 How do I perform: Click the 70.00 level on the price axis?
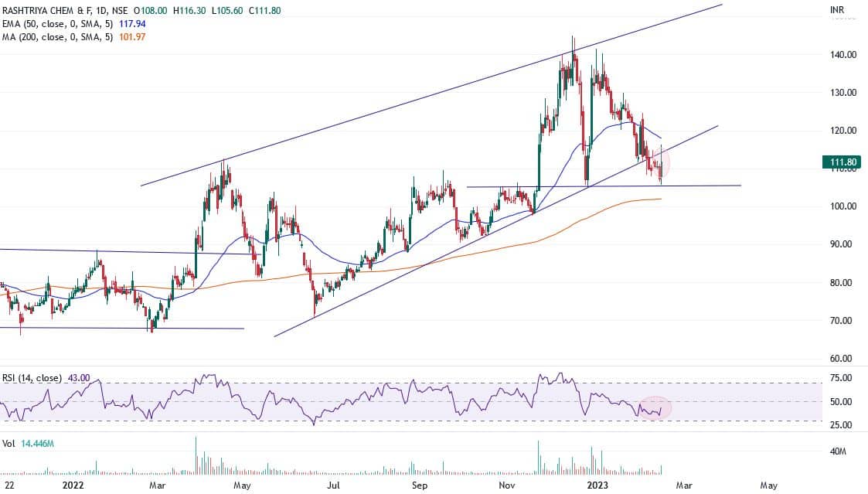coord(840,320)
